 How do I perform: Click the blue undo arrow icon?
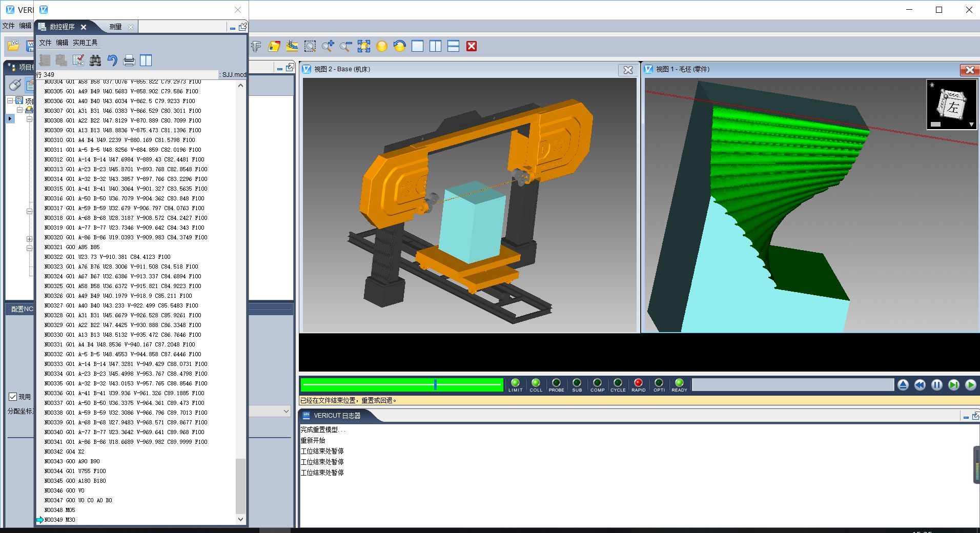pos(112,60)
